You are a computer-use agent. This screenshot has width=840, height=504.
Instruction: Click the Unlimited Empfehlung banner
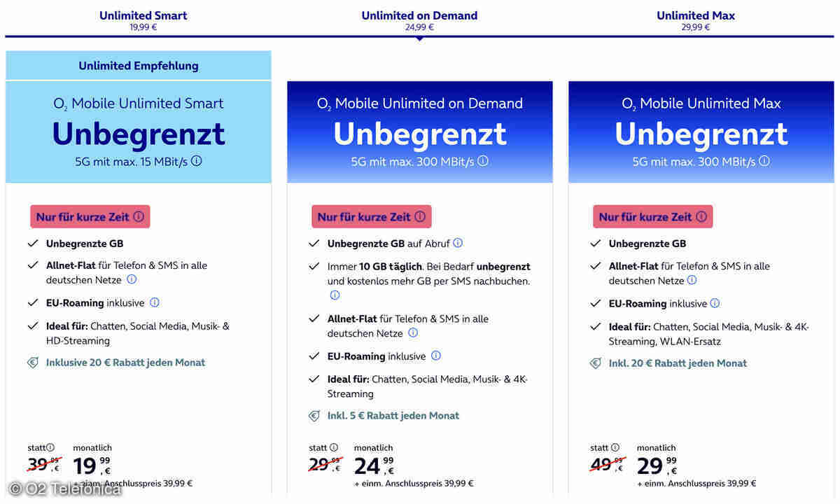coord(139,66)
